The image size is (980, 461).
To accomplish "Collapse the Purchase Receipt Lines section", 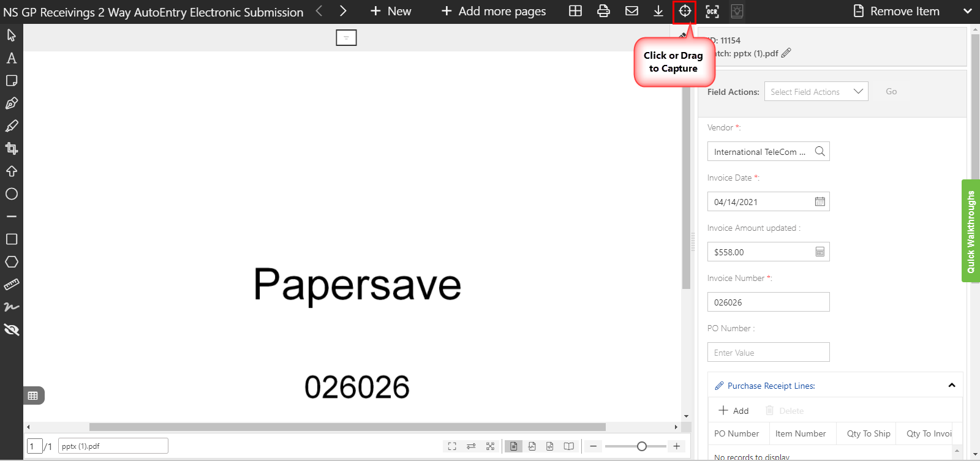I will click(952, 386).
